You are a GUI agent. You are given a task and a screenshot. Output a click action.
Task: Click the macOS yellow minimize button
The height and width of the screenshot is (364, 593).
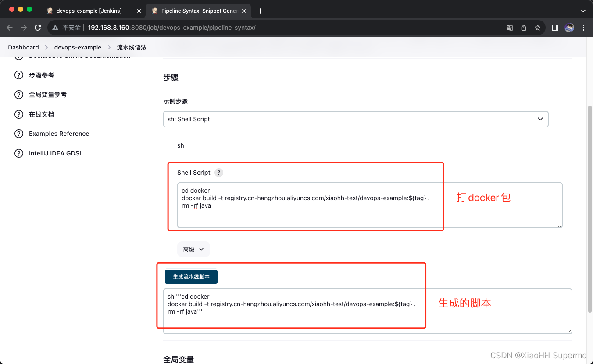21,9
